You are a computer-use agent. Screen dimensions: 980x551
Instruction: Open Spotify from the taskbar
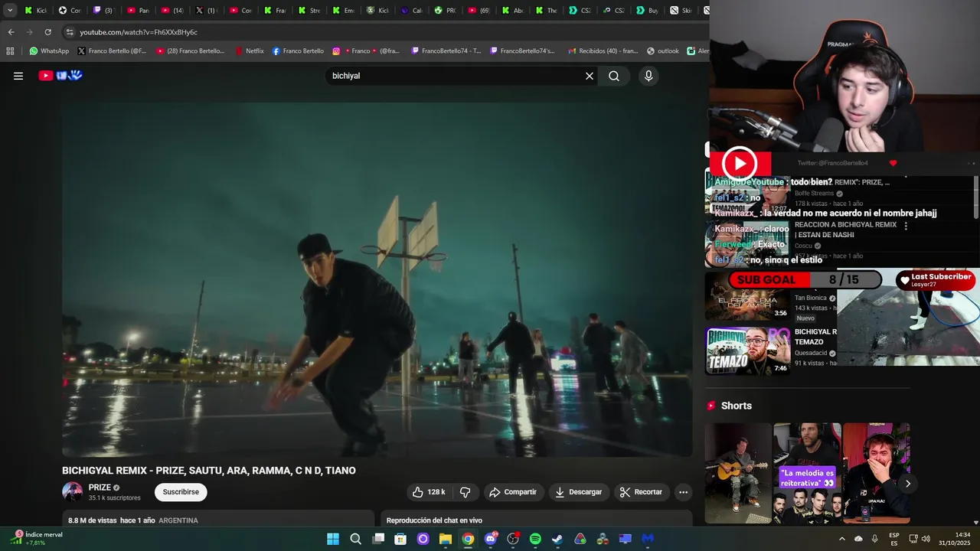click(535, 539)
